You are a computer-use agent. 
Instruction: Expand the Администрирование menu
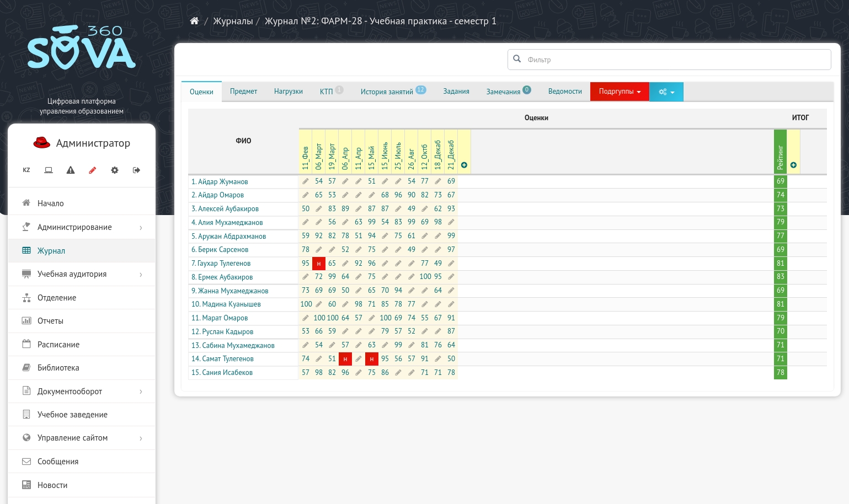(82, 227)
